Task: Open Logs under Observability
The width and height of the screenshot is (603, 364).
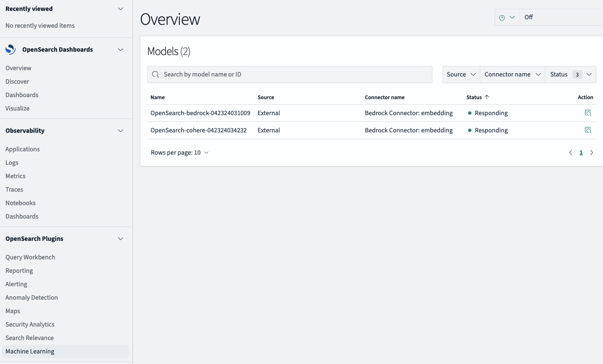Action: pyautogui.click(x=12, y=163)
